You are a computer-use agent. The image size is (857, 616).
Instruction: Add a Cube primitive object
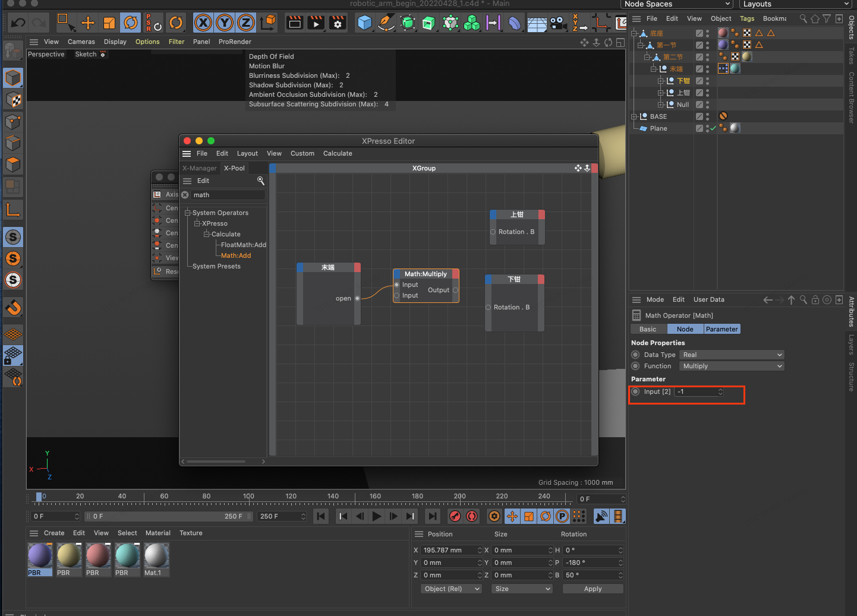click(364, 23)
